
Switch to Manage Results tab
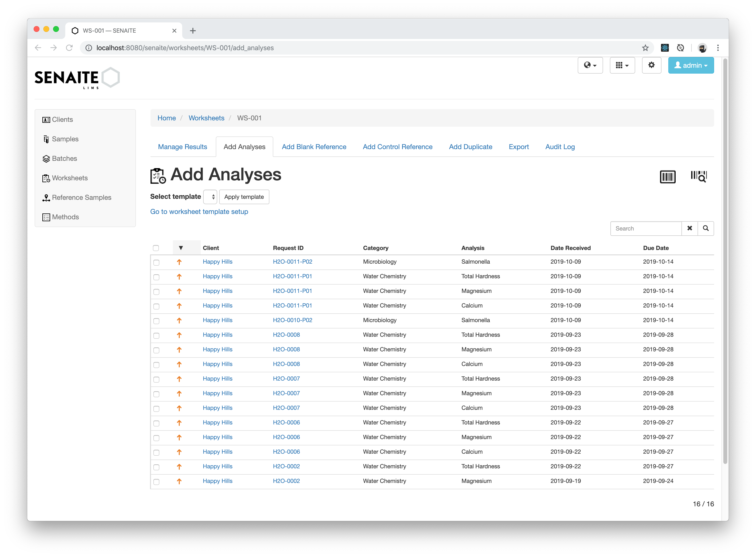[182, 147]
